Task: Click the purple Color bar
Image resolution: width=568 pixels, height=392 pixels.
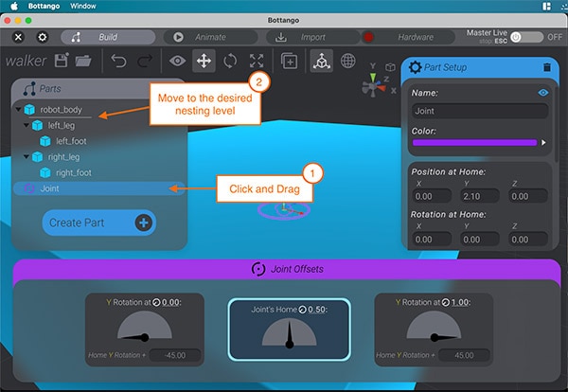Action: [x=474, y=143]
